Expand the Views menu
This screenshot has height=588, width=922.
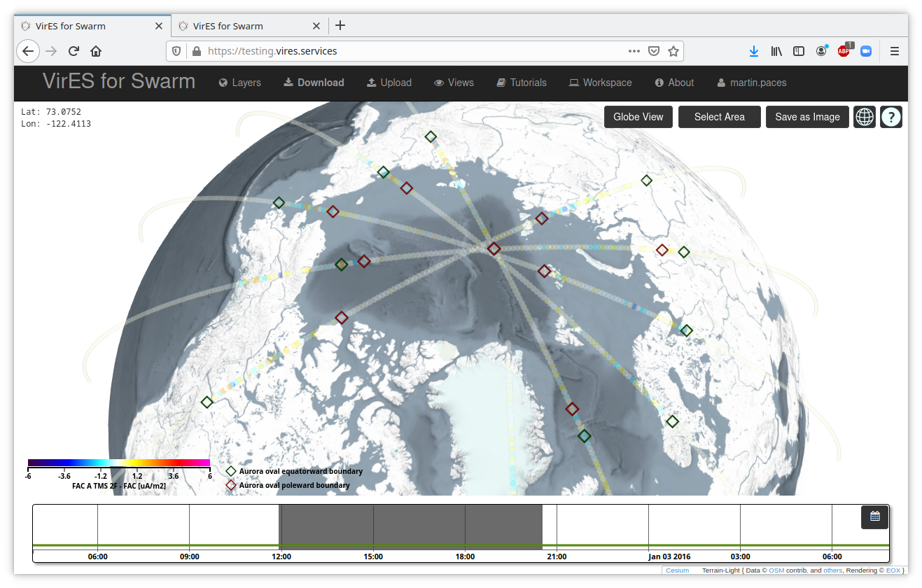click(454, 83)
